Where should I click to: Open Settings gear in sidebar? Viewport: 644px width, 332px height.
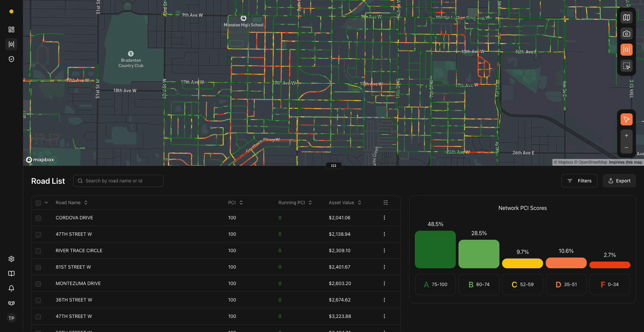(11, 259)
